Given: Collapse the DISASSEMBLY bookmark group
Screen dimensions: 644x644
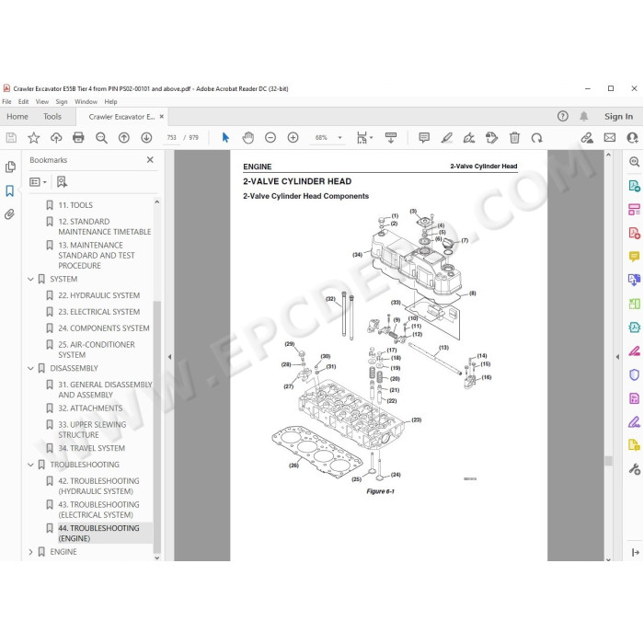Looking at the screenshot, I should (x=30, y=368).
